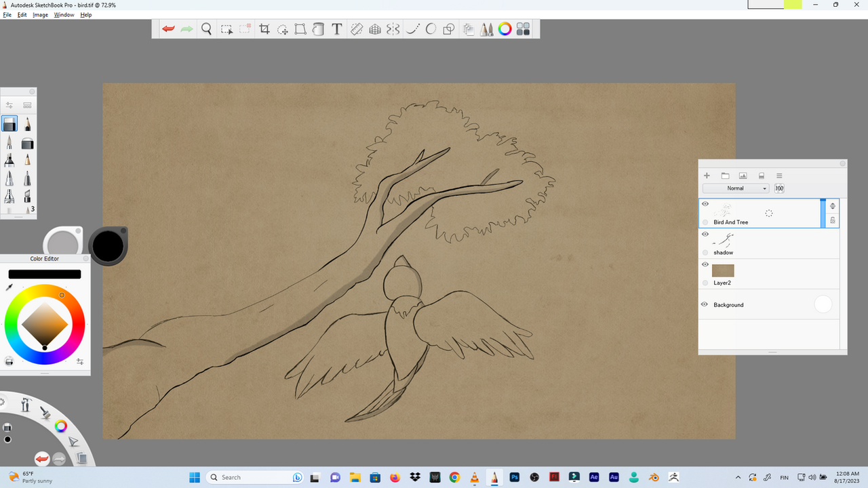Create a new layer group folder
Image resolution: width=868 pixels, height=488 pixels.
(x=725, y=176)
